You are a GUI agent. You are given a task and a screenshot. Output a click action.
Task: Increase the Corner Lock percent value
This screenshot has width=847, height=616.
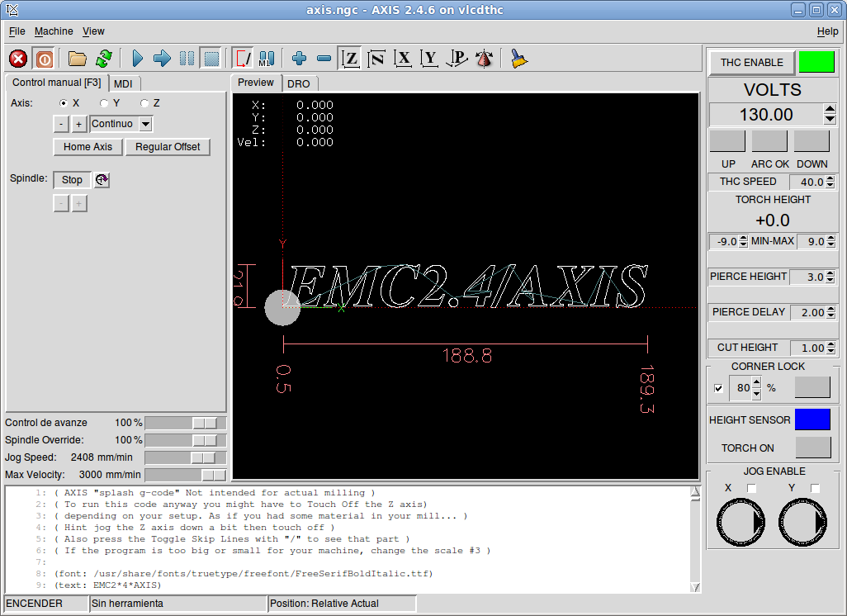coord(756,383)
